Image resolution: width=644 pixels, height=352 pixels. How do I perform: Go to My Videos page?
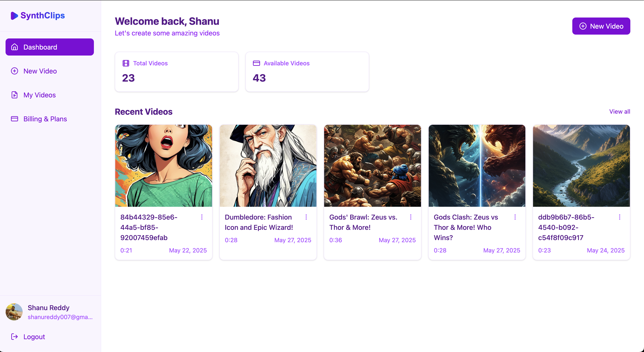[x=39, y=95]
